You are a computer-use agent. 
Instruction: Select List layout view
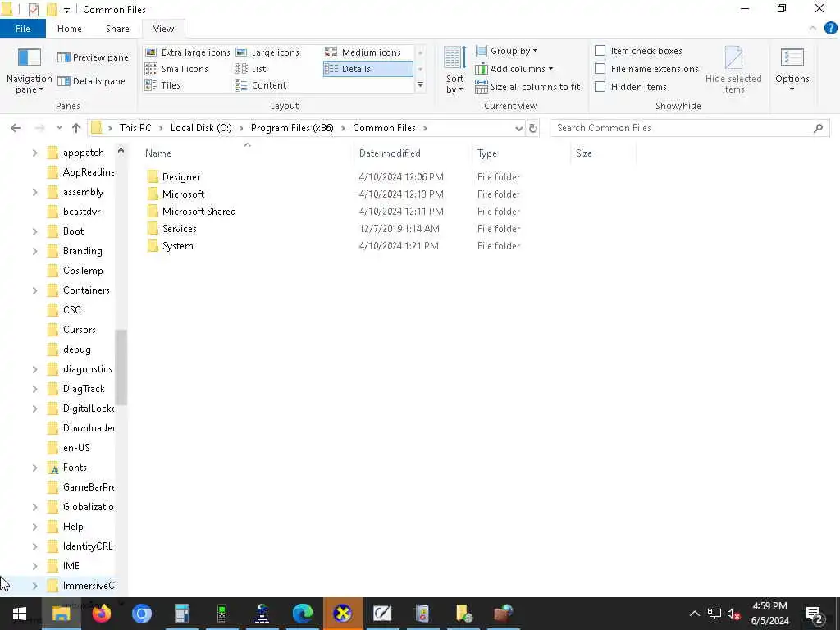pyautogui.click(x=251, y=69)
